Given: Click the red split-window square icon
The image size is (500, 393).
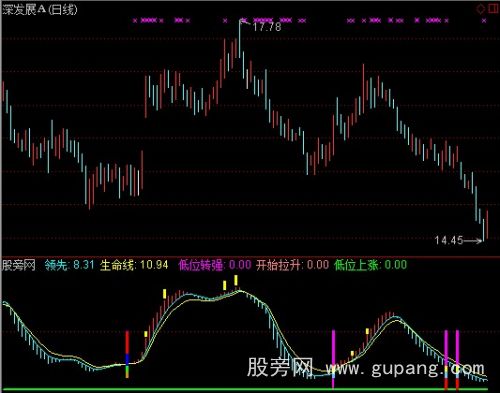Looking at the screenshot, I should (x=493, y=9).
